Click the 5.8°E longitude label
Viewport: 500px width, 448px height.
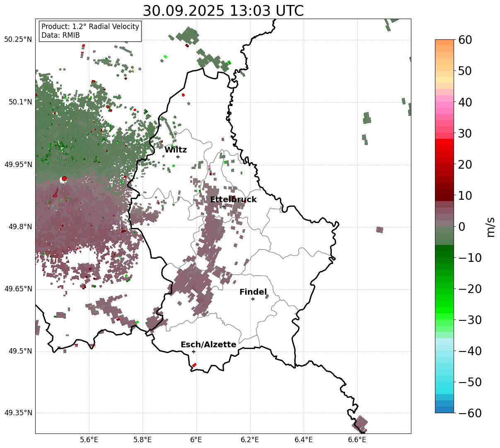[x=143, y=440]
